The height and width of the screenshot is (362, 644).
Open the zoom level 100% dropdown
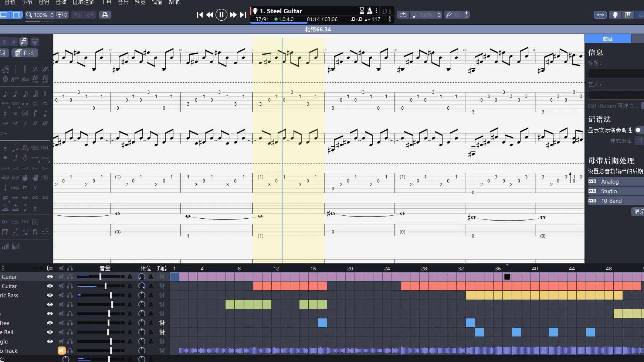coord(44,15)
